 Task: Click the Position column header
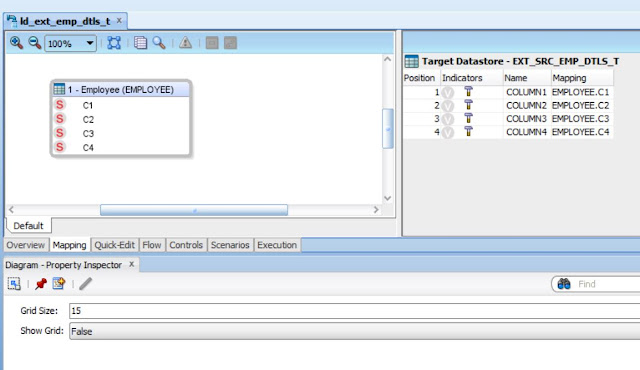tap(421, 78)
